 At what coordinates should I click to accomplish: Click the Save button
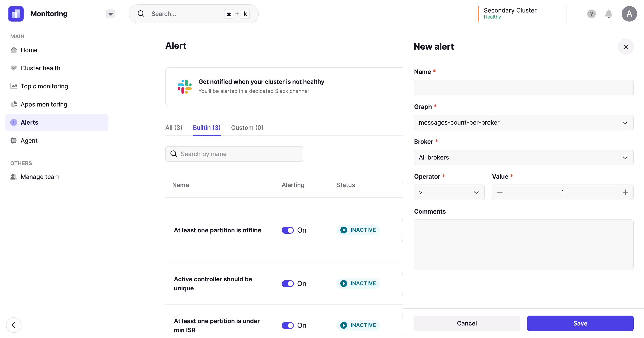(580, 324)
